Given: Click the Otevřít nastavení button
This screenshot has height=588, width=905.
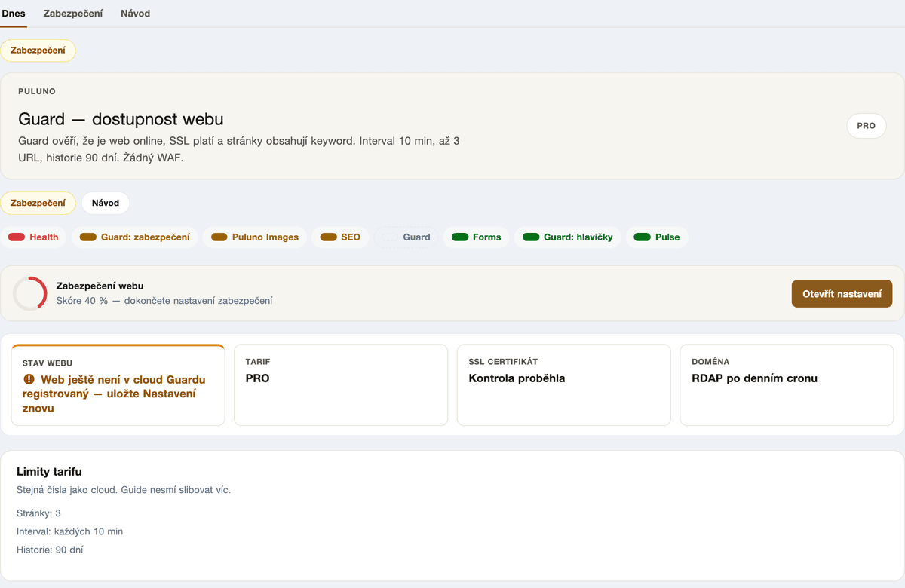Looking at the screenshot, I should click(x=842, y=294).
